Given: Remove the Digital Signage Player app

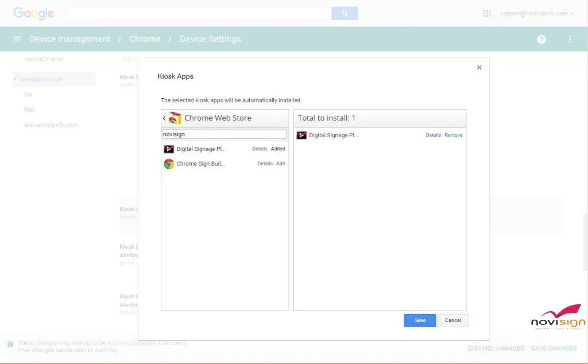Looking at the screenshot, I should click(x=453, y=135).
